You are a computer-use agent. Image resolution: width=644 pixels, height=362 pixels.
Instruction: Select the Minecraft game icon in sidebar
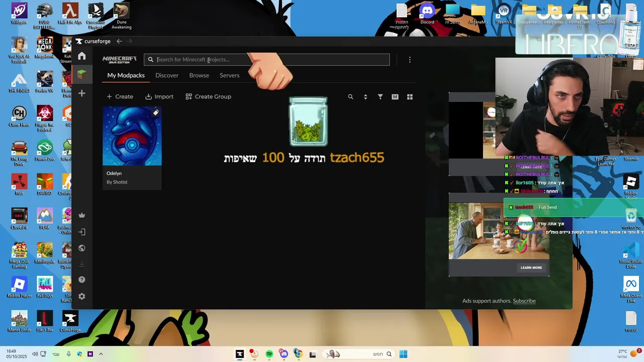click(x=82, y=74)
